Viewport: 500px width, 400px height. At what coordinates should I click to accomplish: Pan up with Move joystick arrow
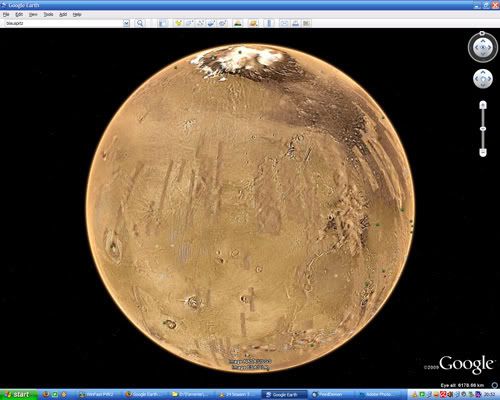(x=483, y=73)
